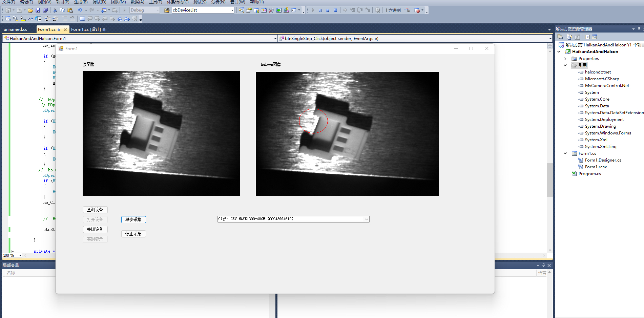Click the Step Over debug icon
The width and height of the screenshot is (644, 318).
point(360,10)
